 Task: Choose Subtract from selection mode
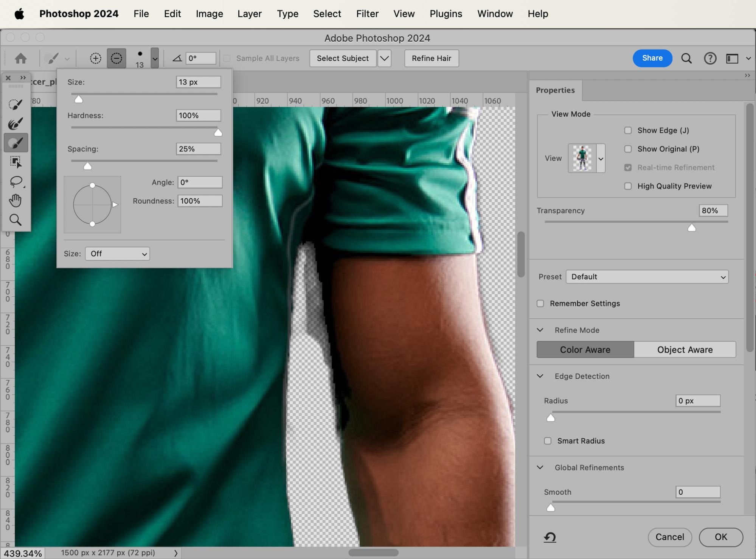pyautogui.click(x=116, y=58)
